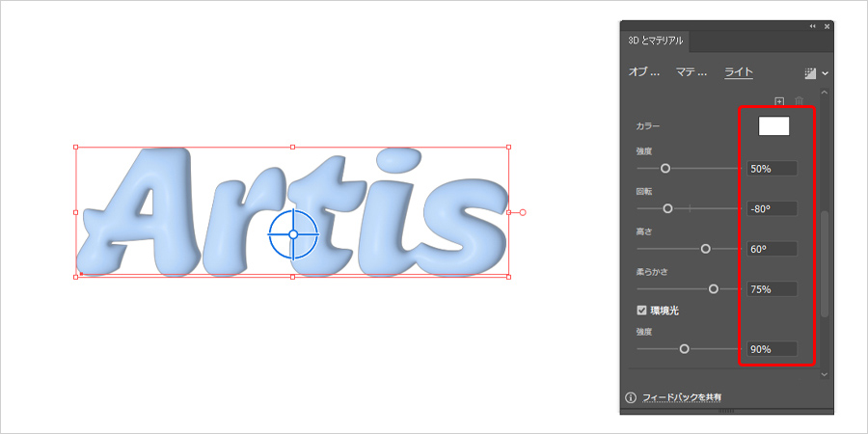Screen dimensions: 868x434
Task: Click the blue light position widget on artwork
Action: point(293,234)
